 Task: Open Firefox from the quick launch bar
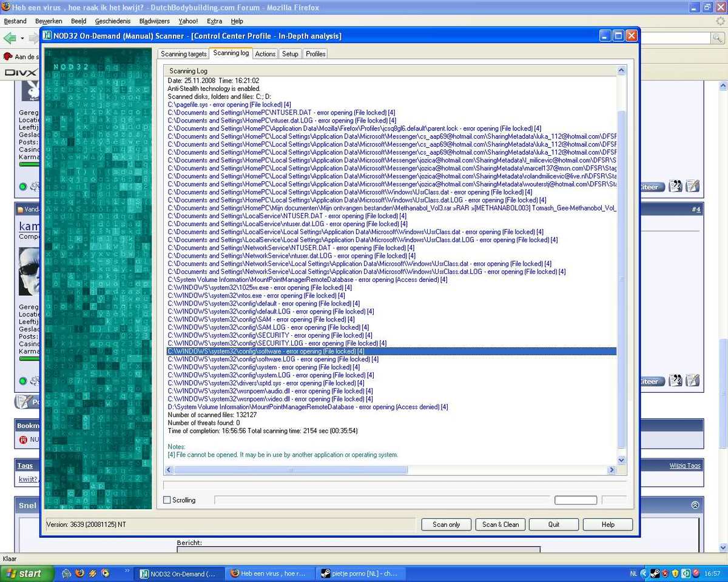pyautogui.click(x=79, y=573)
